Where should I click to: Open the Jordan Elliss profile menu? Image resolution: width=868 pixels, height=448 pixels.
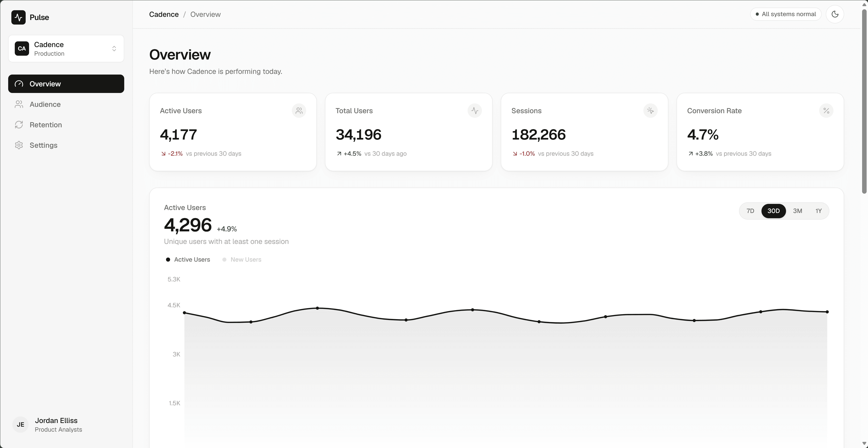(66, 424)
